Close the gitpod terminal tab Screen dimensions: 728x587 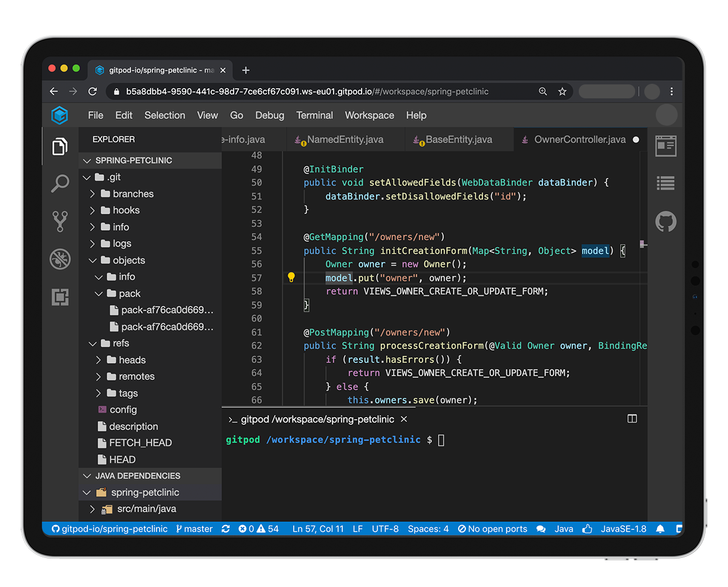[404, 419]
